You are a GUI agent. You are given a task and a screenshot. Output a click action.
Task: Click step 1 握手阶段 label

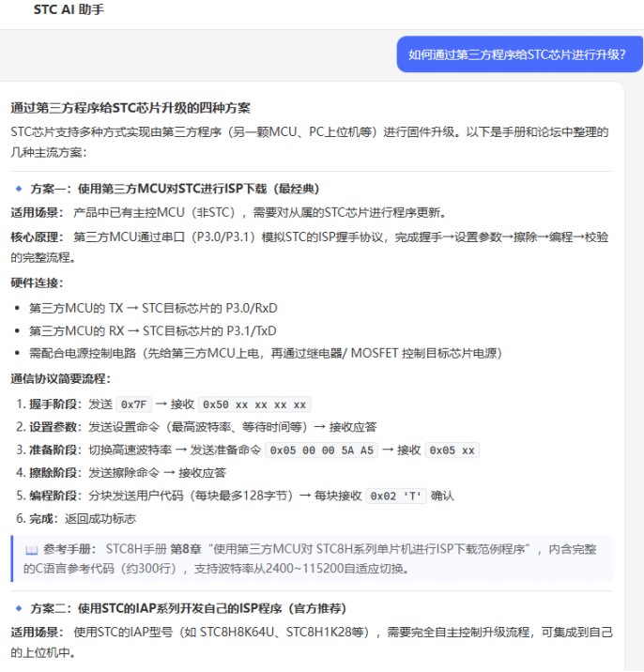coord(54,405)
